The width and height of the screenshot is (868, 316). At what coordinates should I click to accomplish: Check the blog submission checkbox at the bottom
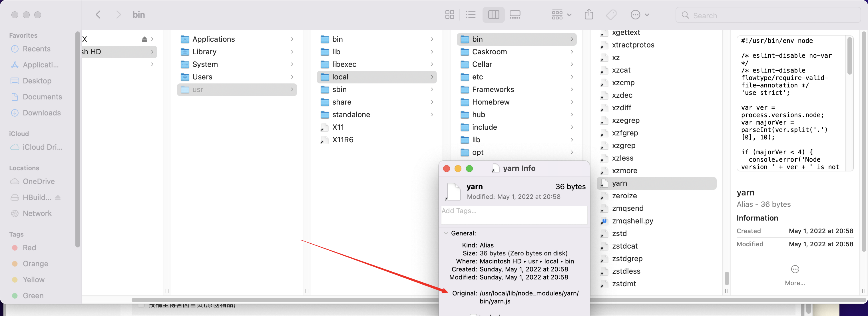point(142,305)
